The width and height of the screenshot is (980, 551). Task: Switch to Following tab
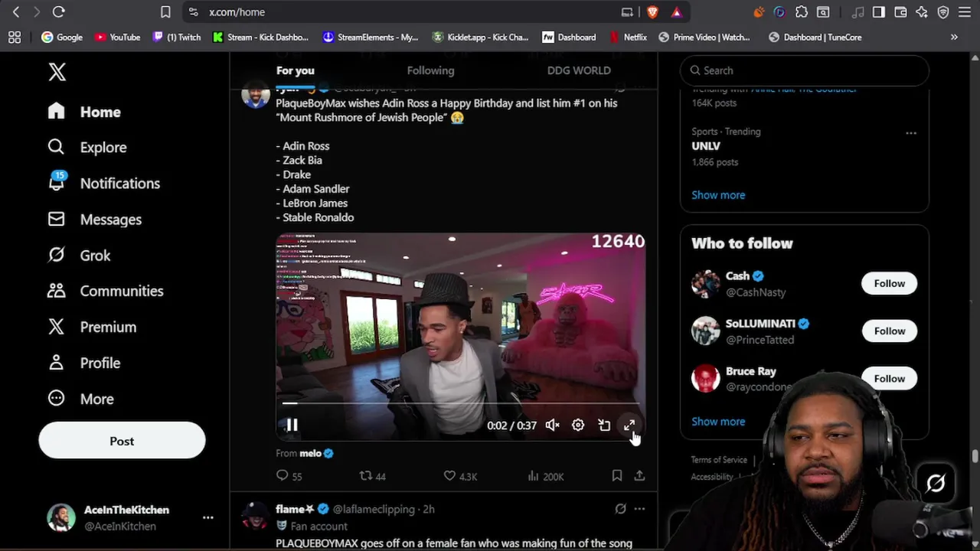pos(430,70)
